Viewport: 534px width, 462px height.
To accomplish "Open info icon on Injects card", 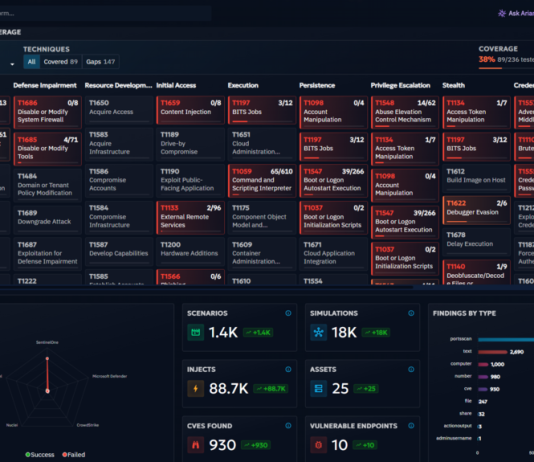I will pos(288,369).
